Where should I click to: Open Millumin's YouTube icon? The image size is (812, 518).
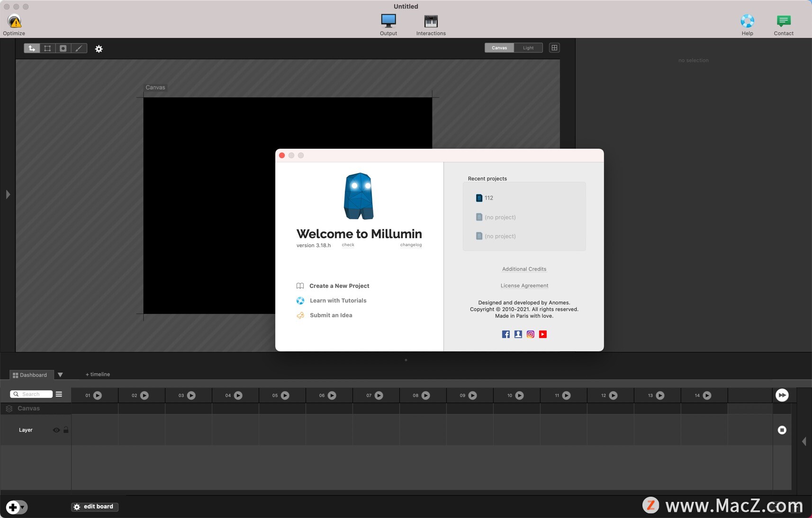(x=543, y=334)
